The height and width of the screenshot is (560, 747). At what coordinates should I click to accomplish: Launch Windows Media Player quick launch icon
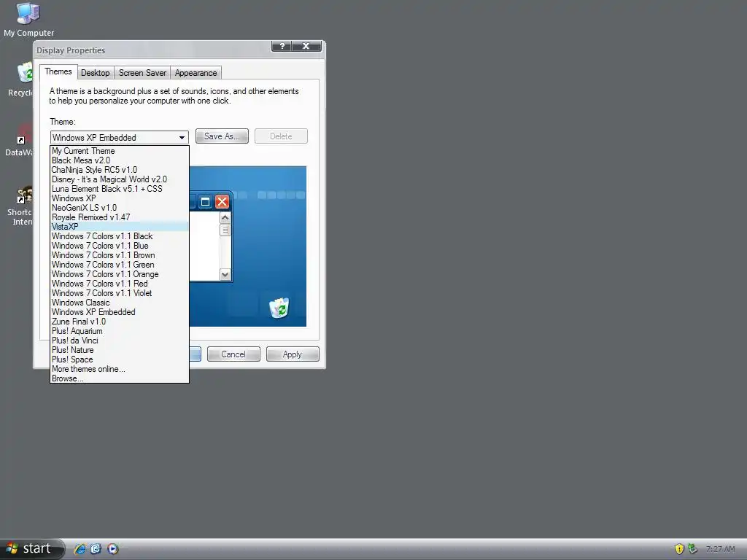click(113, 548)
